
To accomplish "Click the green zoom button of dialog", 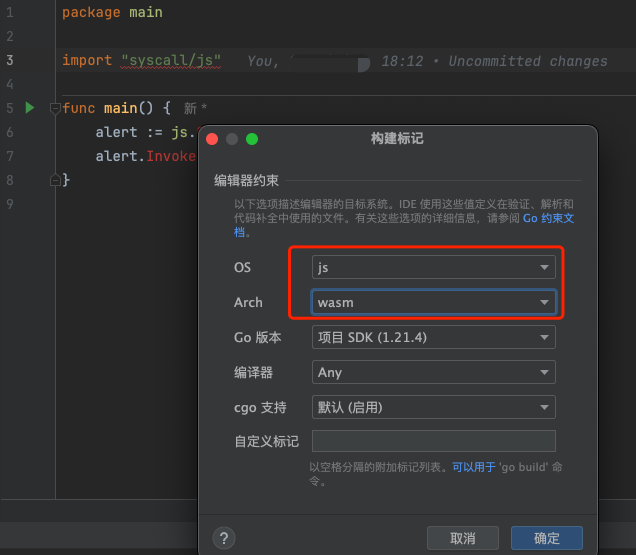I will [252, 139].
